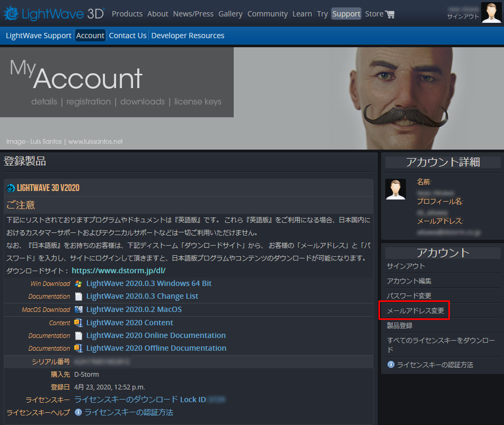This screenshot has height=425, width=504.
Task: Click the ご注意 notice heading
Action: tap(21, 205)
